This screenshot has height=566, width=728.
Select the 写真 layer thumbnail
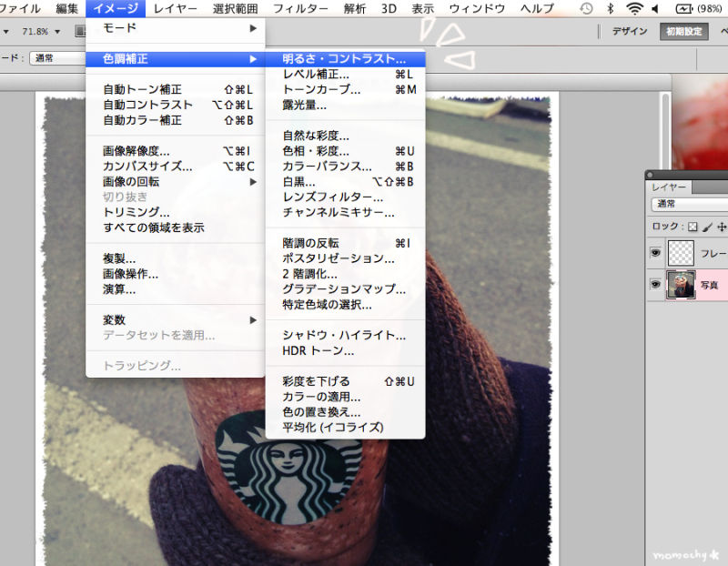681,285
